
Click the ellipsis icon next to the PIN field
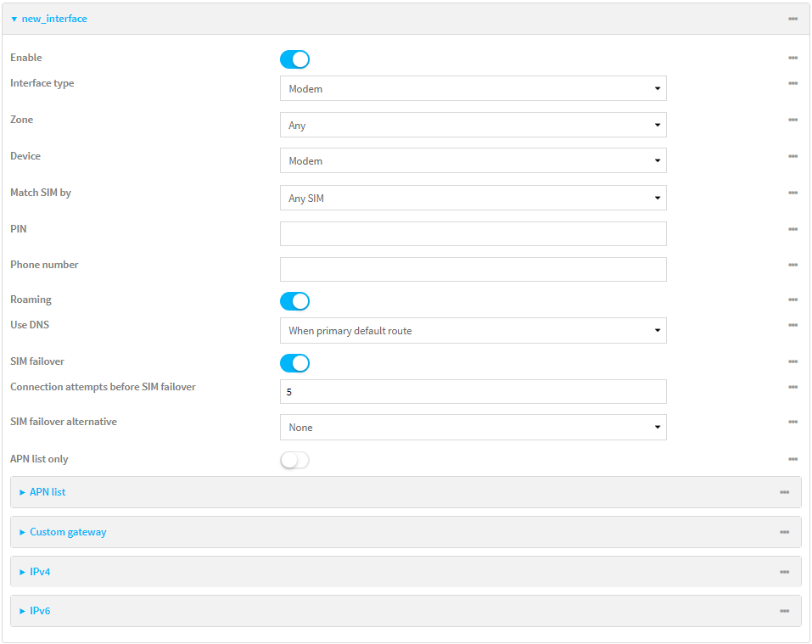792,229
